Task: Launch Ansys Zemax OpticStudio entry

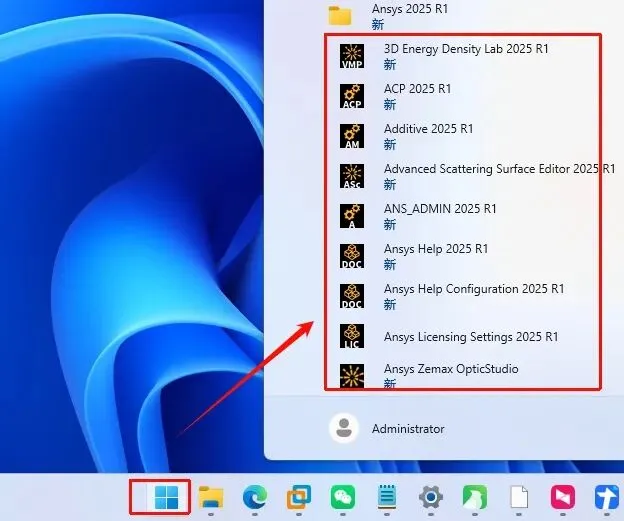Action: point(451,369)
